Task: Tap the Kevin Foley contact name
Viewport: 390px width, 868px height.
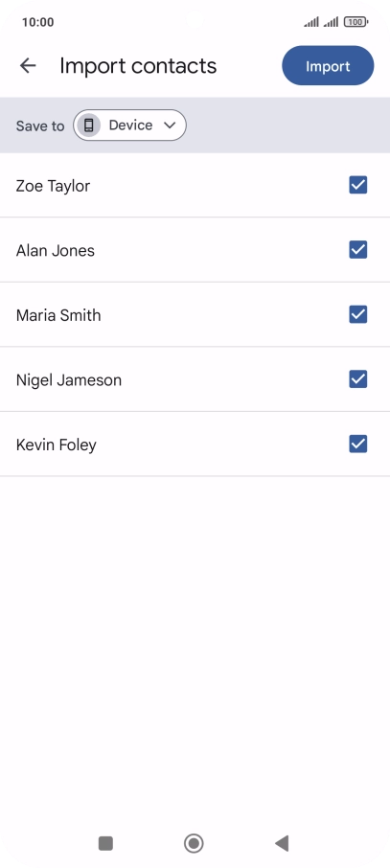Action: 56,445
